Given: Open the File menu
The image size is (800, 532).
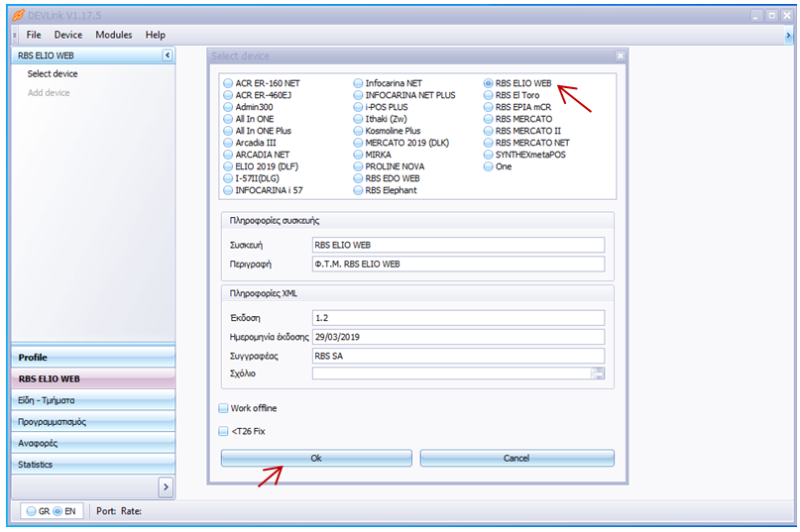Looking at the screenshot, I should tap(34, 35).
